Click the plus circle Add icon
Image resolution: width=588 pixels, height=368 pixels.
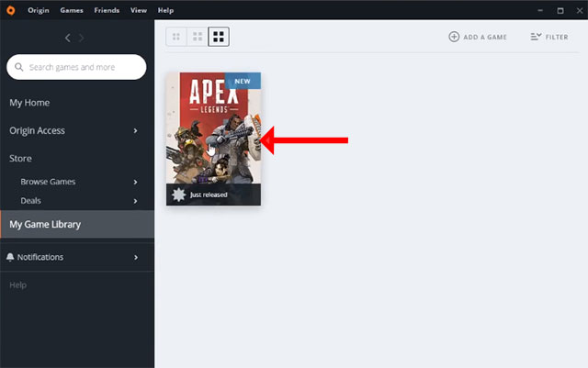tap(454, 37)
